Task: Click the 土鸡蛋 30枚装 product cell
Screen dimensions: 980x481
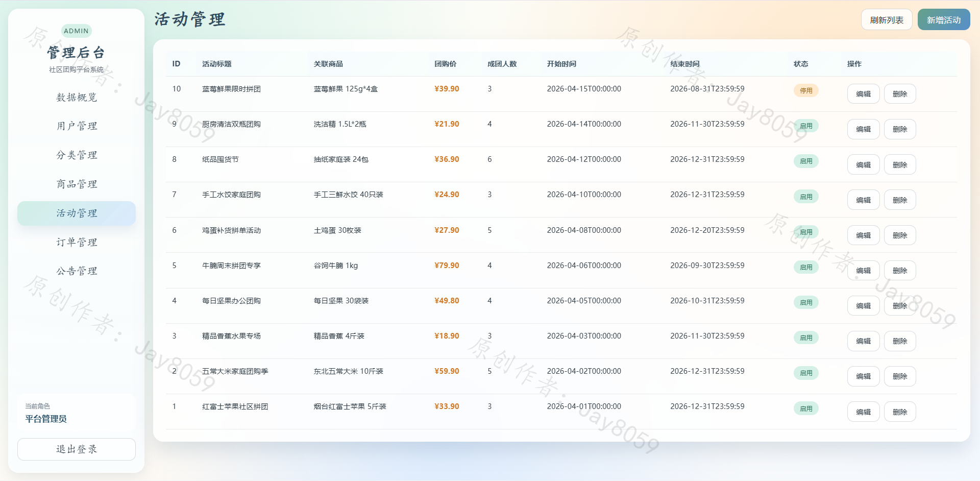Action: pyautogui.click(x=337, y=230)
